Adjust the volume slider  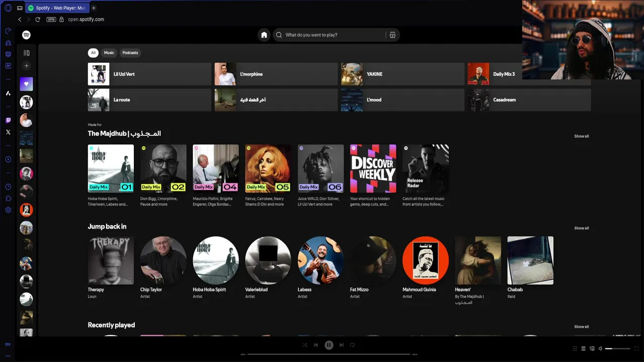point(617,348)
